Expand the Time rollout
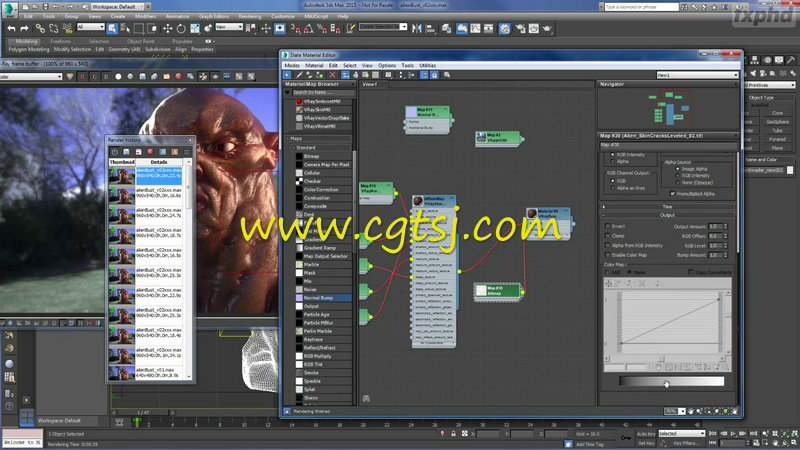The width and height of the screenshot is (800, 450). (x=667, y=207)
